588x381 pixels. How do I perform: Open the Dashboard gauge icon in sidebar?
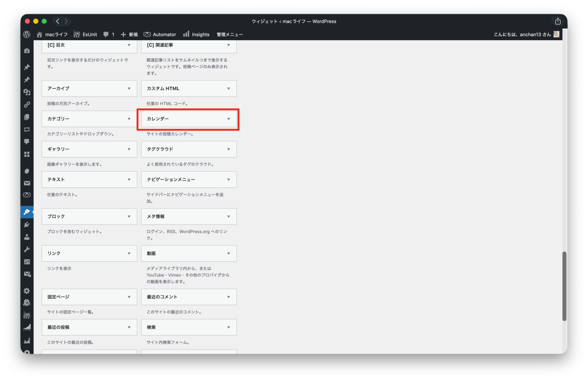coord(27,51)
